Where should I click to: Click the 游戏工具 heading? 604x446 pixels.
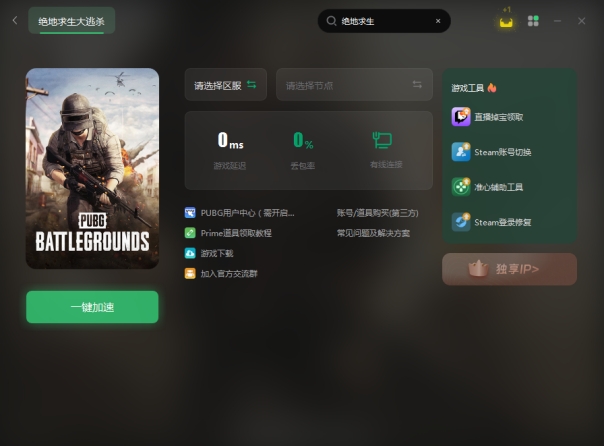tap(468, 88)
